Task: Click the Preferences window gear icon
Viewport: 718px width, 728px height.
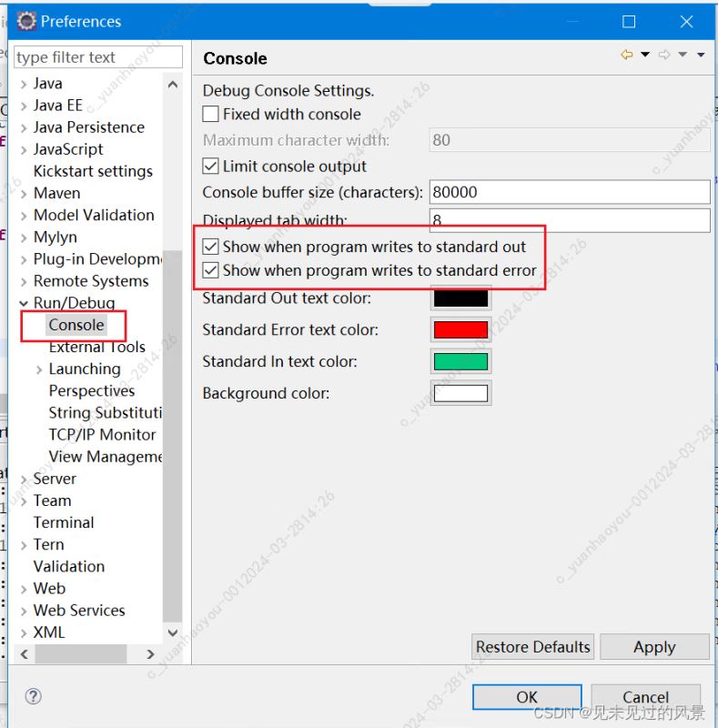Action: (26, 21)
